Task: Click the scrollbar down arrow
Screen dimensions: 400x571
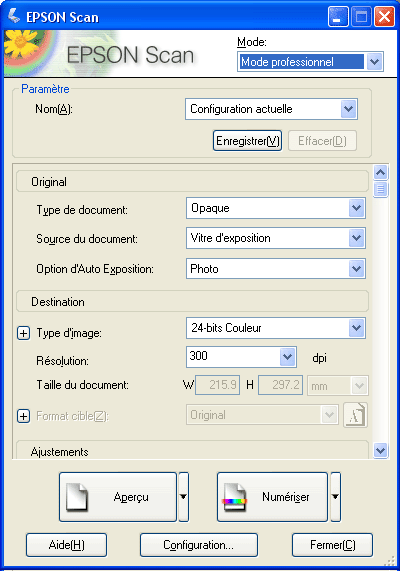Action: [x=381, y=451]
